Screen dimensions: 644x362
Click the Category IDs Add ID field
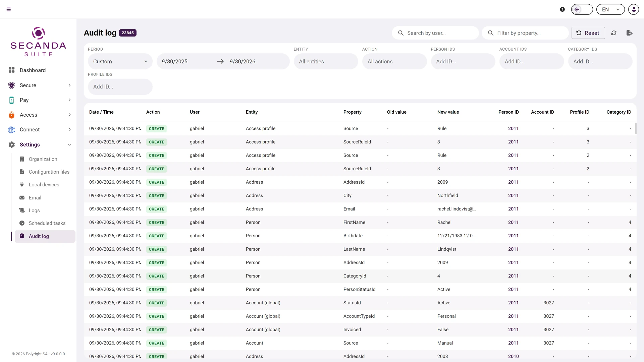pos(600,61)
